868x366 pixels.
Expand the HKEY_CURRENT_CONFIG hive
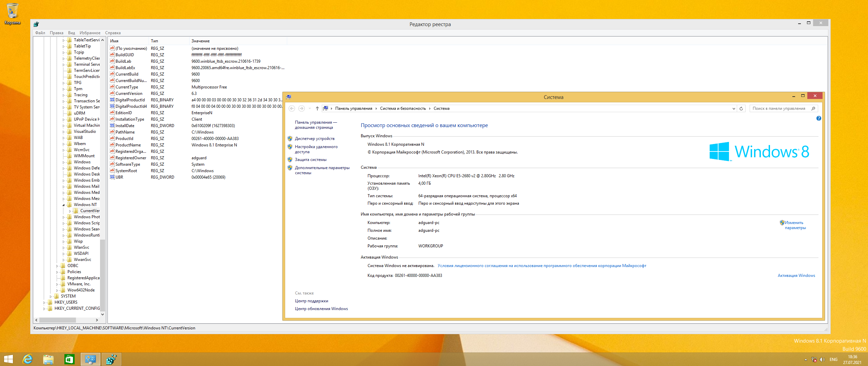coord(44,309)
